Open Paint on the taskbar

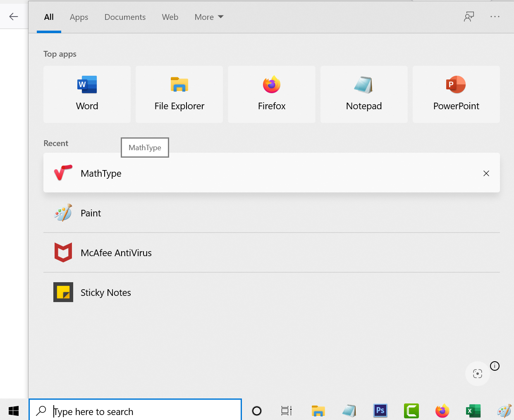point(504,411)
